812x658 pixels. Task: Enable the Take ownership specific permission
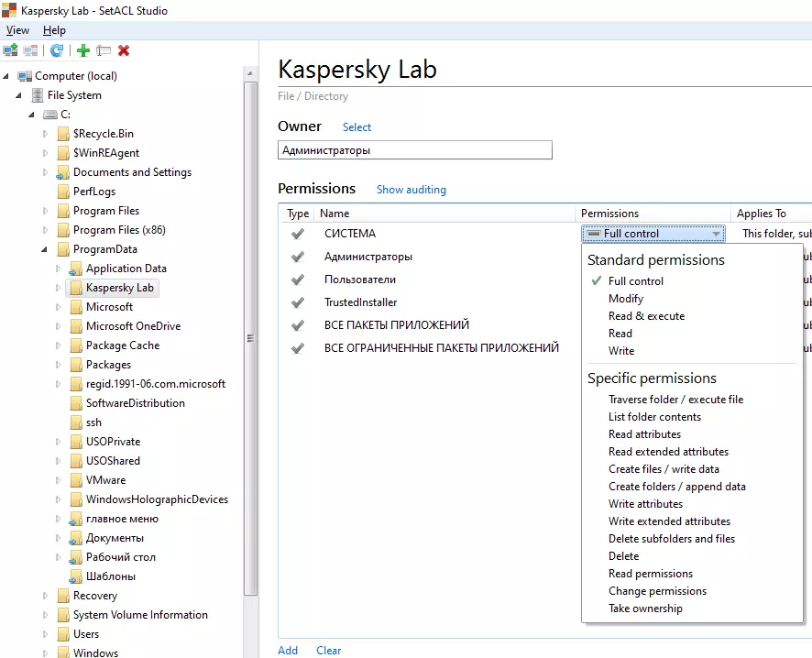point(645,609)
